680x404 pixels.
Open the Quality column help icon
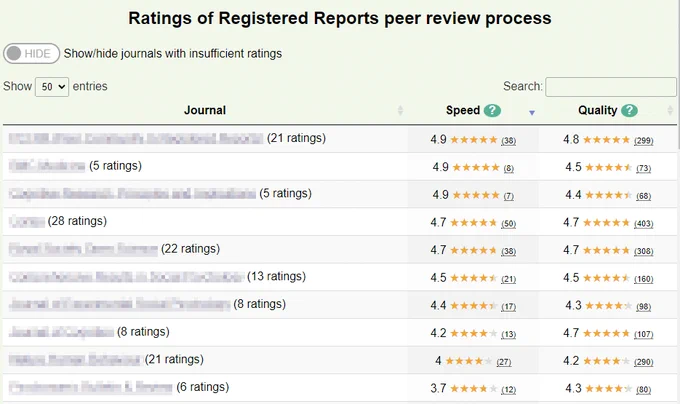click(629, 111)
